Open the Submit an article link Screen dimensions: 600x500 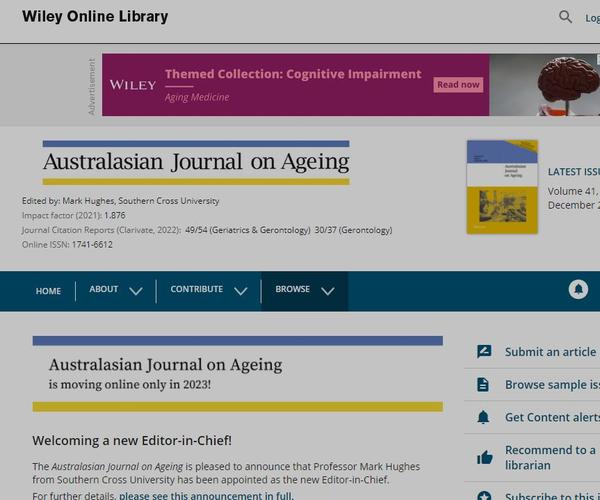tap(550, 352)
